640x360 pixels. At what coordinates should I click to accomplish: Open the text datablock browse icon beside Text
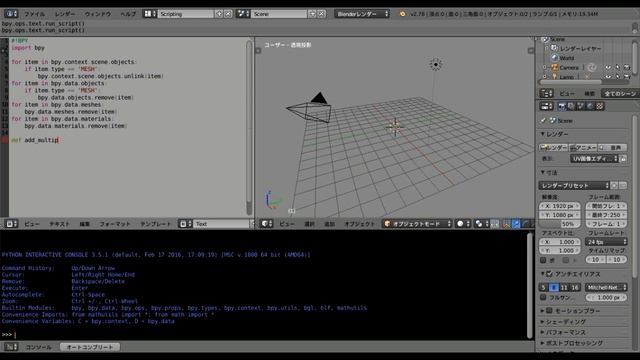coord(185,224)
